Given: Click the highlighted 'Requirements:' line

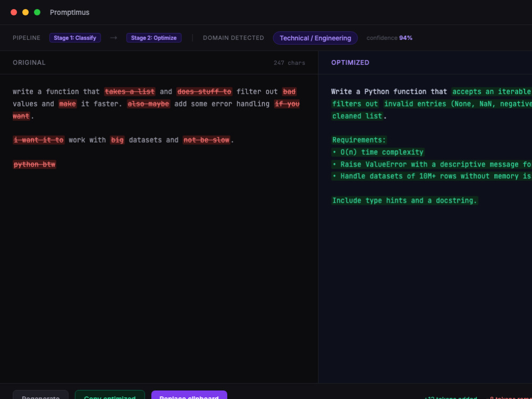Looking at the screenshot, I should [359, 140].
